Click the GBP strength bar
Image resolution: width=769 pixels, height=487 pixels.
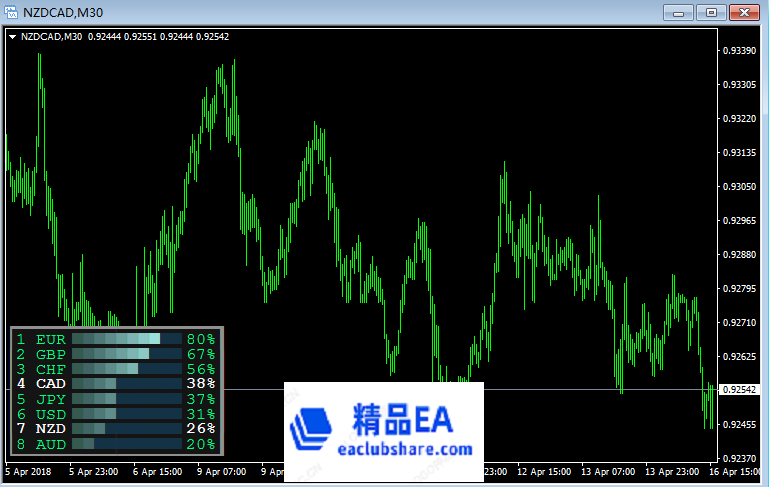126,354
